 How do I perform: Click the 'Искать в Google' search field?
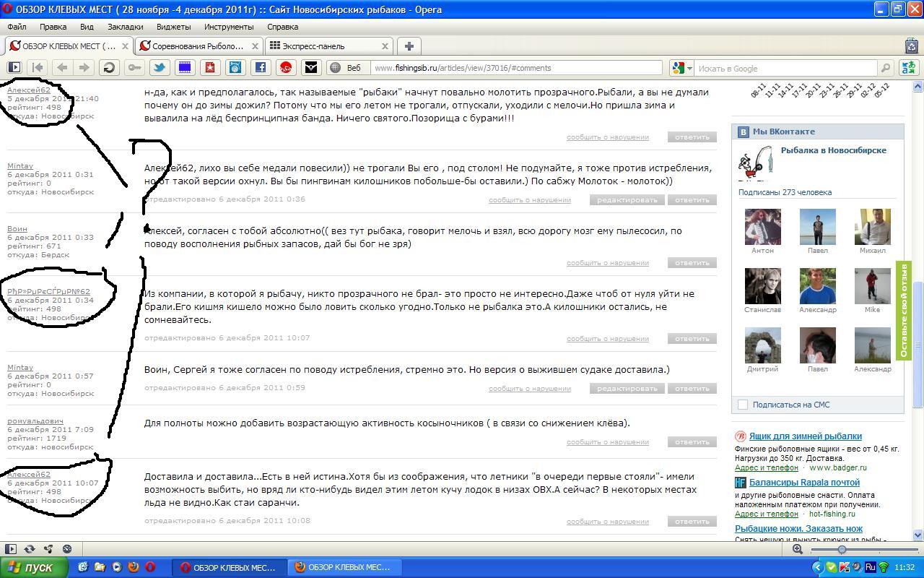pos(785,68)
